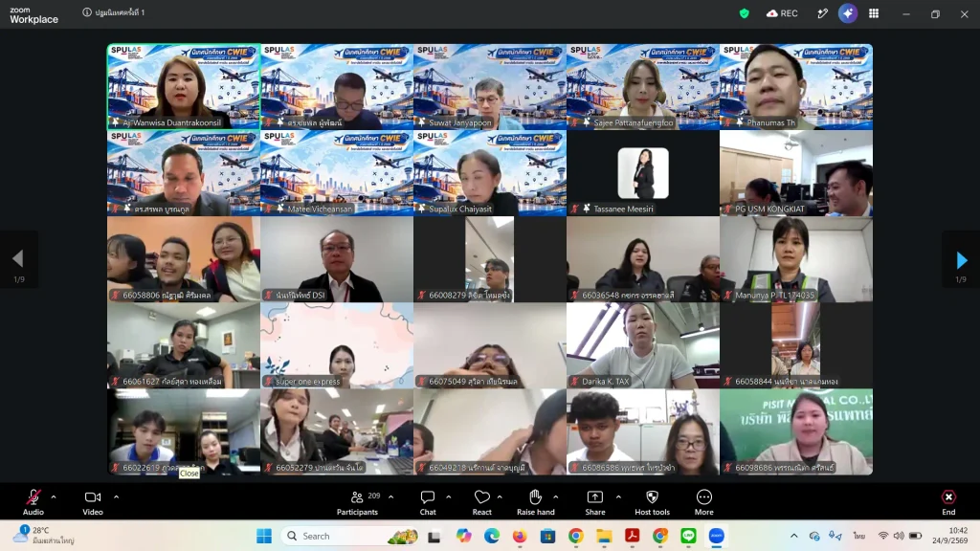Expand the Video options arrow
Viewport: 980px width, 551px height.
coord(116,497)
